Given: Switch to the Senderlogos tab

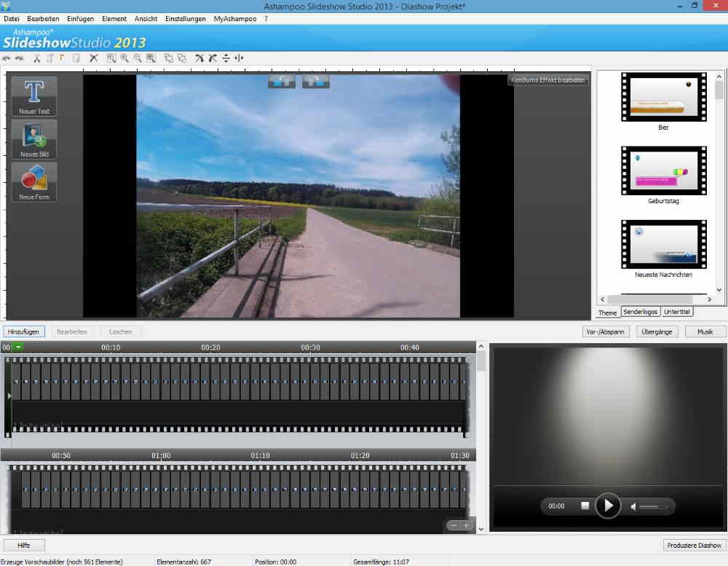Looking at the screenshot, I should [641, 312].
